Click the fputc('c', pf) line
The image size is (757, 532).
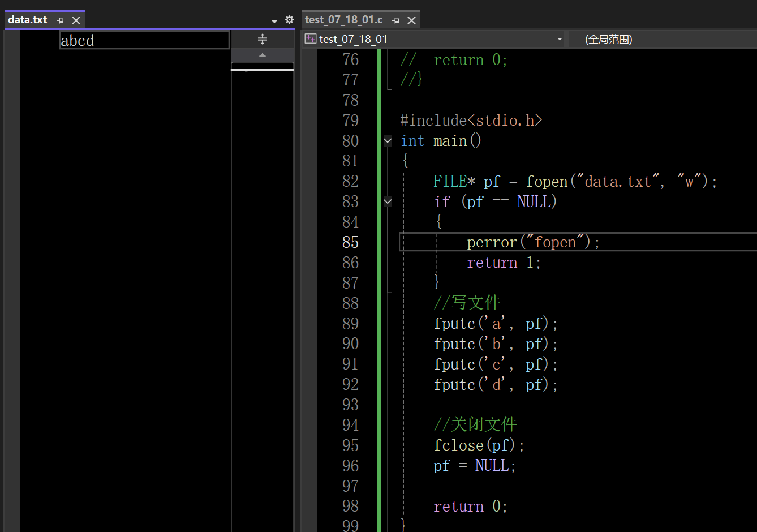coord(496,364)
